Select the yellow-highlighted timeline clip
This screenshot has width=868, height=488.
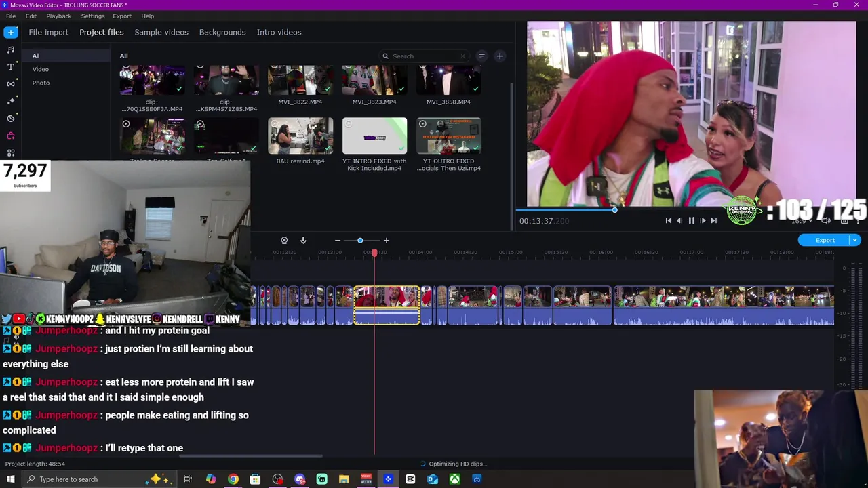pos(387,306)
